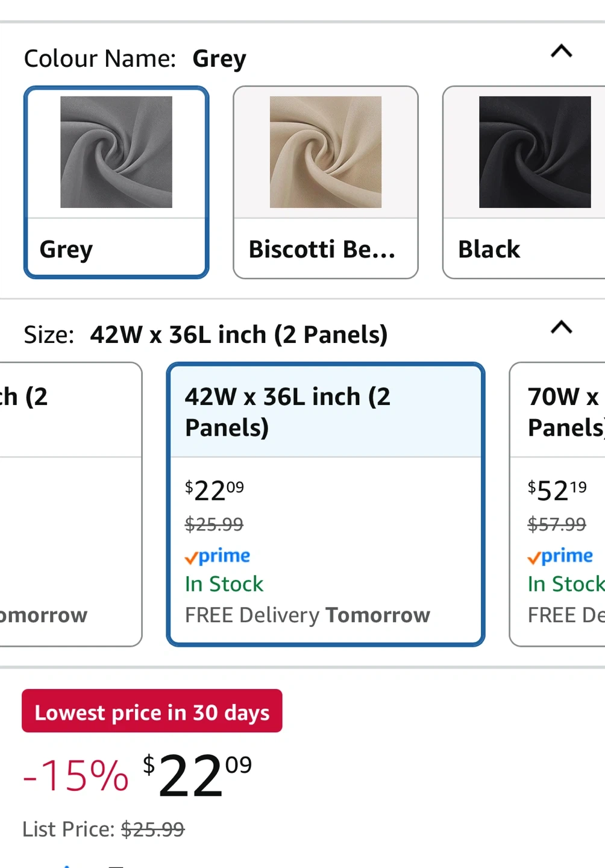605x868 pixels.
Task: Click the prime logo under $22.09
Action: [x=218, y=556]
